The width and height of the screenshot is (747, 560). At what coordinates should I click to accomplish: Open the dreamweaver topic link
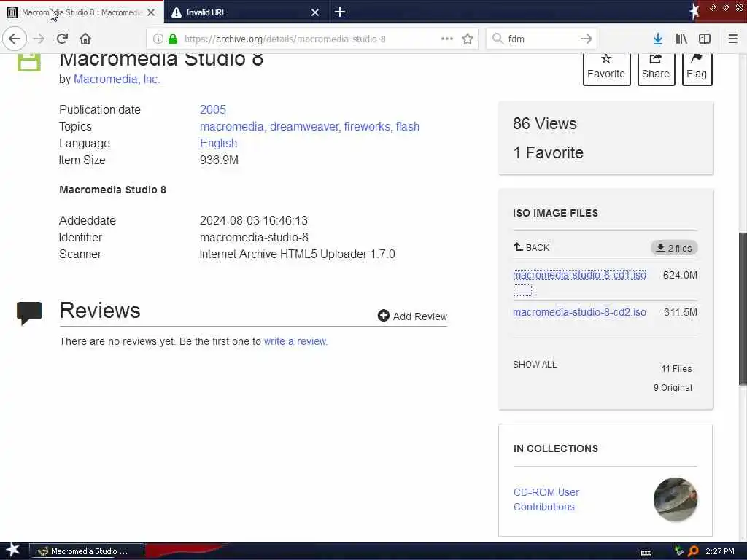305,126
